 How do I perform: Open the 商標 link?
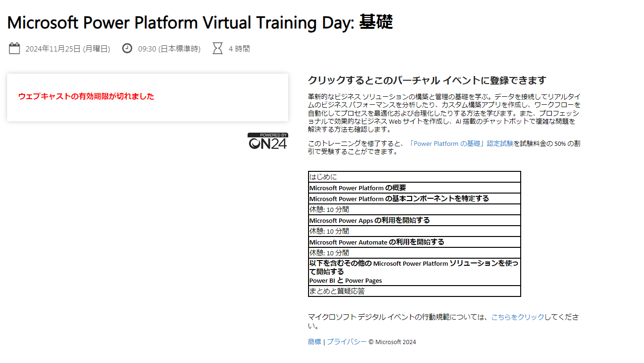point(315,342)
